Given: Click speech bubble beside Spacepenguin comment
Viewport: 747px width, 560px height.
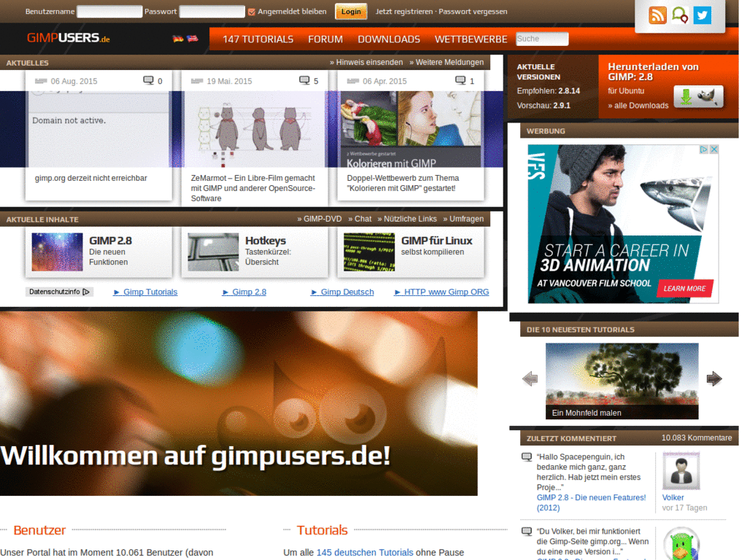Looking at the screenshot, I should pyautogui.click(x=527, y=457).
